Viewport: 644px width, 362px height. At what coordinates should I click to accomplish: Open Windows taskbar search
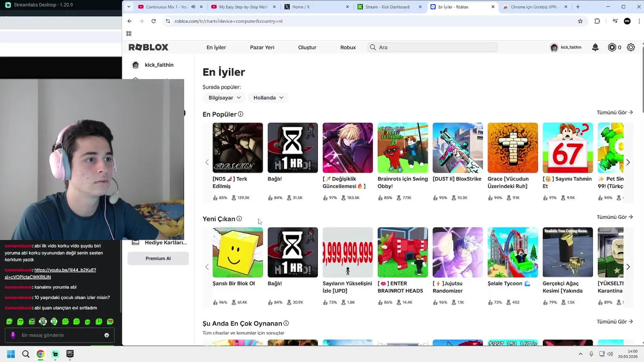pos(26,354)
